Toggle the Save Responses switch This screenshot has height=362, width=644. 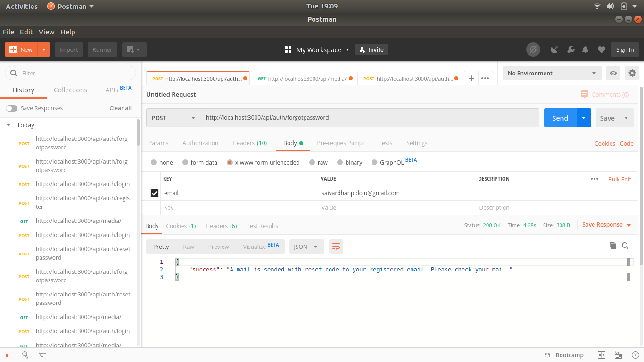(x=11, y=108)
